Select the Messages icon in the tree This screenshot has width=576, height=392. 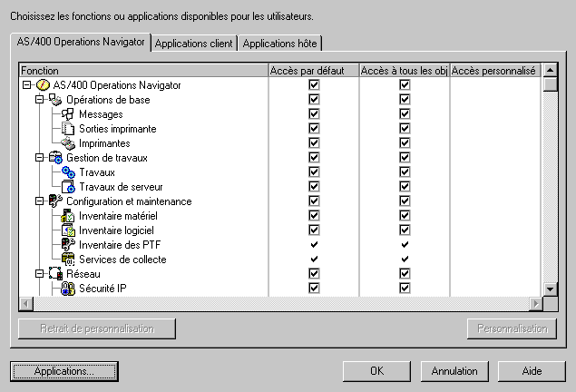point(68,114)
